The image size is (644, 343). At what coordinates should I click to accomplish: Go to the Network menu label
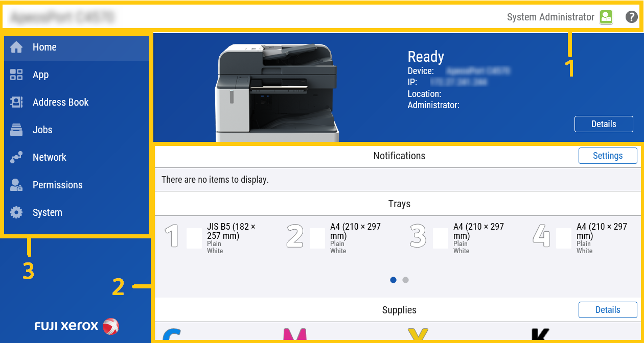49,158
